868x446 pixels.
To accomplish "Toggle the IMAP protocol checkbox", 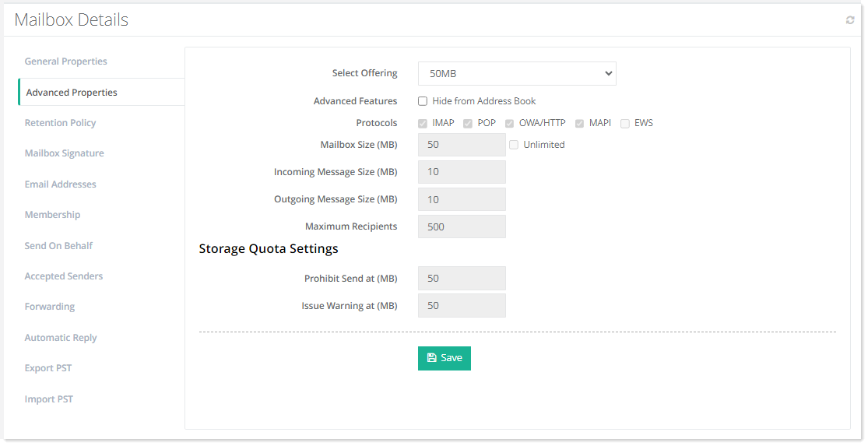I will tap(423, 123).
